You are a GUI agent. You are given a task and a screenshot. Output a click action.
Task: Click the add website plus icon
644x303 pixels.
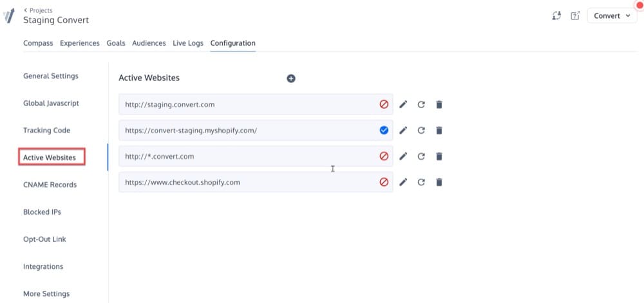pyautogui.click(x=291, y=78)
